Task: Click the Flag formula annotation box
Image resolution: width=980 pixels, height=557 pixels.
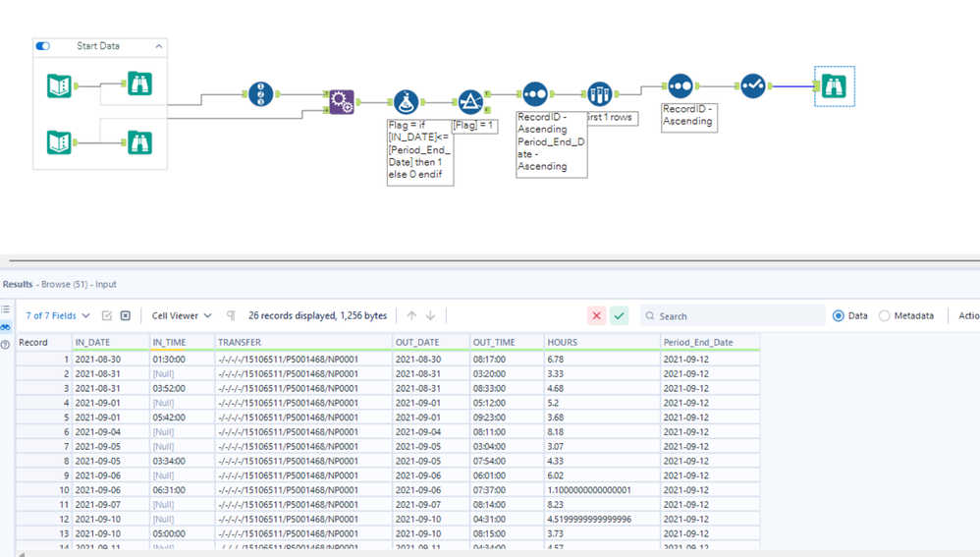Action: (420, 150)
